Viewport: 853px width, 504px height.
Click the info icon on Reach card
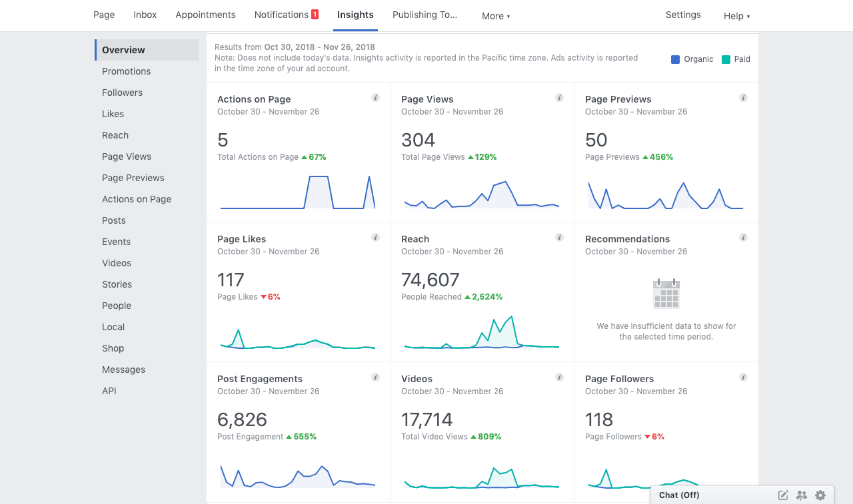pos(559,238)
